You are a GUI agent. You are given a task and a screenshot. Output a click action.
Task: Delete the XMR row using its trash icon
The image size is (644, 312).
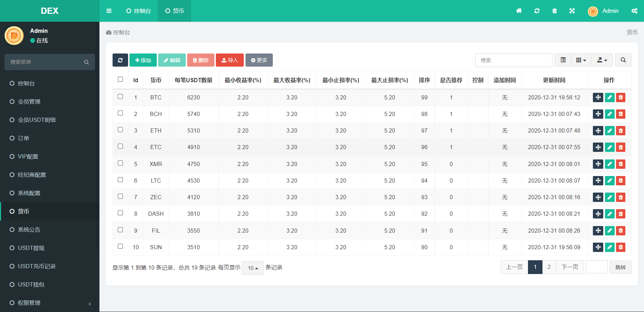pyautogui.click(x=621, y=164)
